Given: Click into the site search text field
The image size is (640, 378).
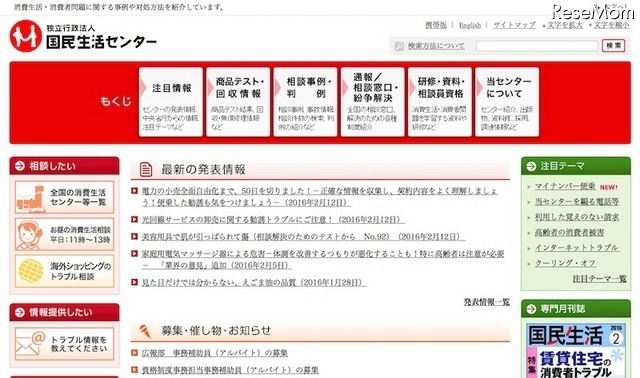Looking at the screenshot, I should point(537,46).
